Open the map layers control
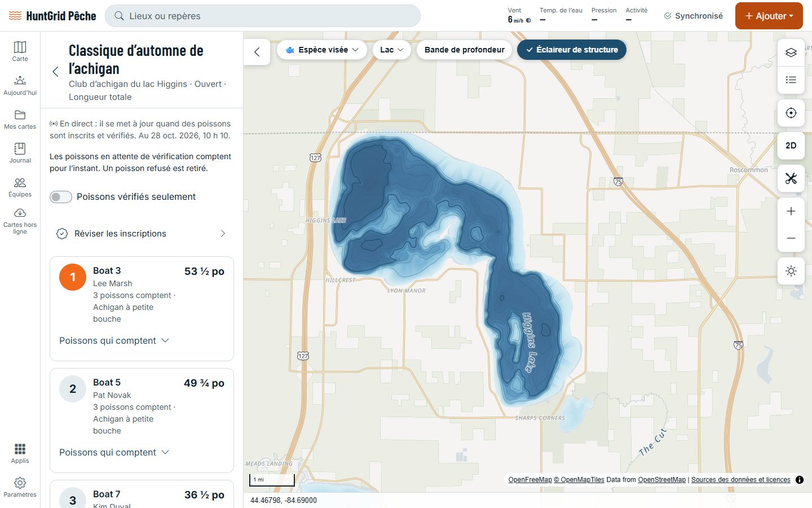The width and height of the screenshot is (812, 508). pos(791,52)
